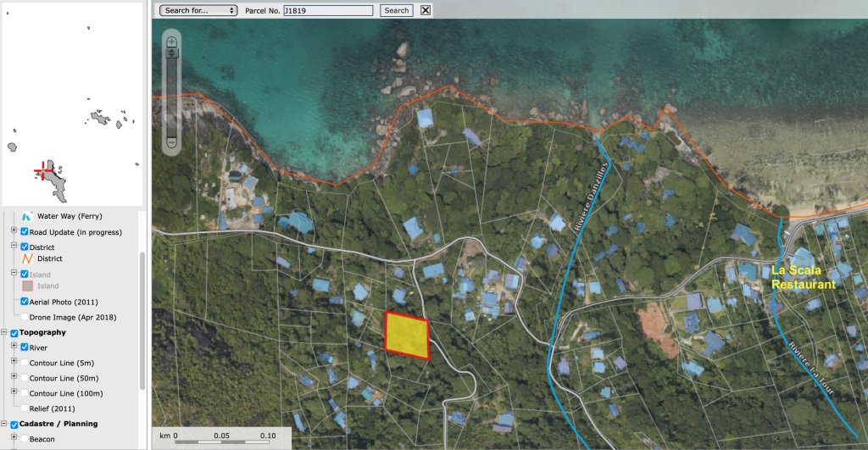Viewport: 868px width, 450px height.
Task: Select the highlighted yellow parcel on map
Action: pyautogui.click(x=406, y=334)
